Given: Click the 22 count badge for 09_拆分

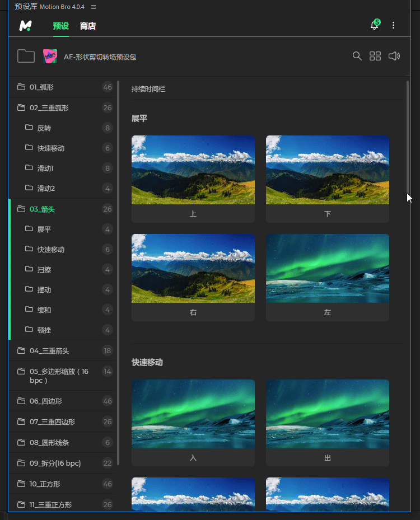Looking at the screenshot, I should [x=108, y=463].
